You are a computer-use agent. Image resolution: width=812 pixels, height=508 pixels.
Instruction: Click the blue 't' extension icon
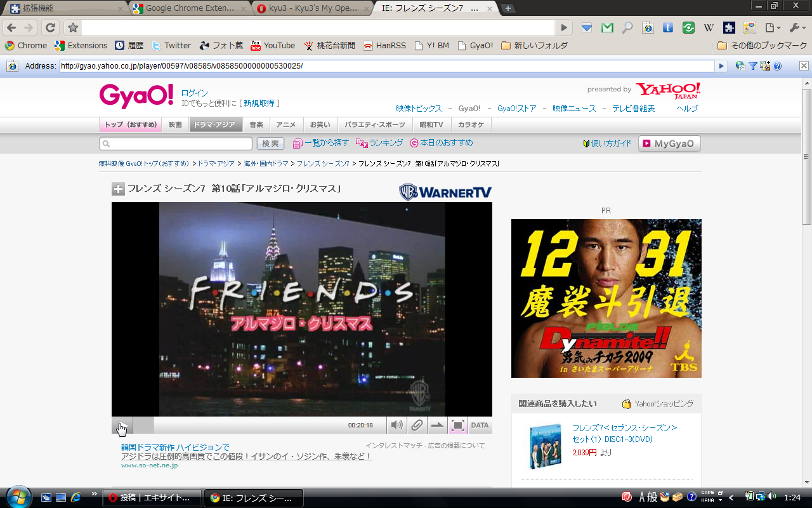click(x=668, y=28)
